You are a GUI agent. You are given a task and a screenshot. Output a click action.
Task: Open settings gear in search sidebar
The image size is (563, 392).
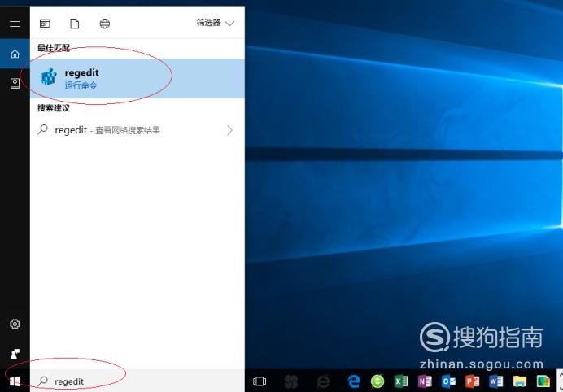pos(15,324)
